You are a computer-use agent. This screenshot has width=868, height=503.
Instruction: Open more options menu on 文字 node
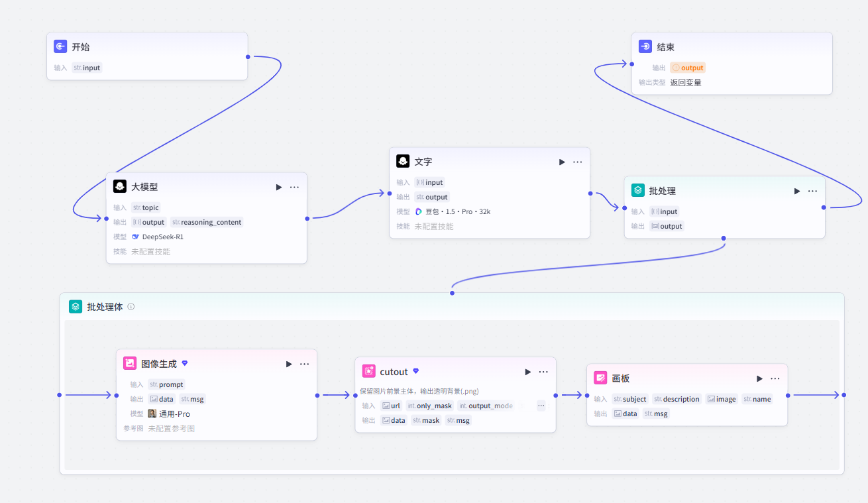tap(577, 162)
